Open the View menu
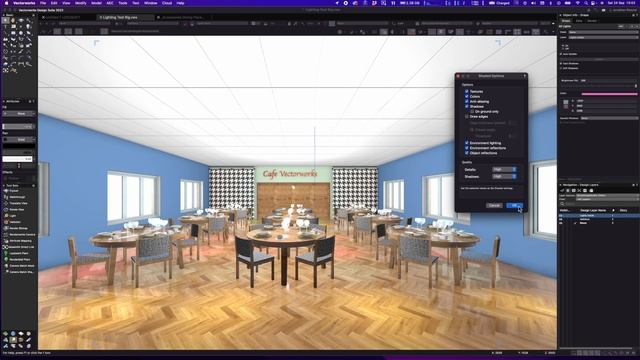The height and width of the screenshot is (360, 640). click(x=66, y=3)
